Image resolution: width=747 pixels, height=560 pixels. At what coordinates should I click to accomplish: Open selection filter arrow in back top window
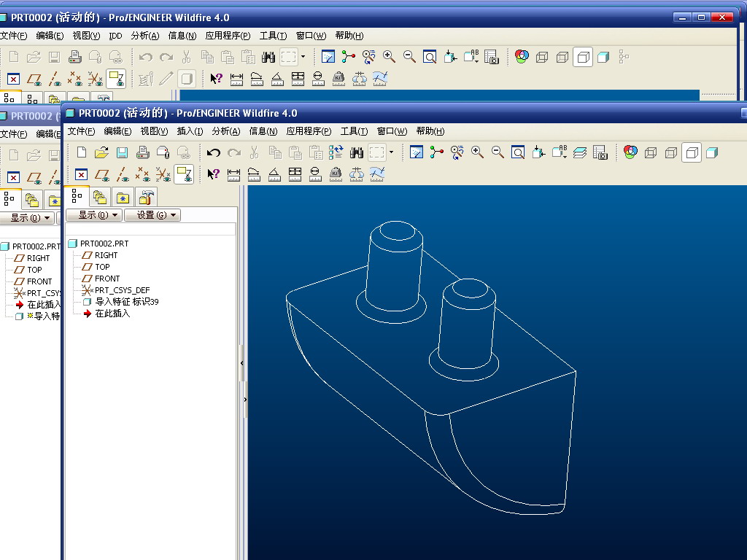(303, 57)
